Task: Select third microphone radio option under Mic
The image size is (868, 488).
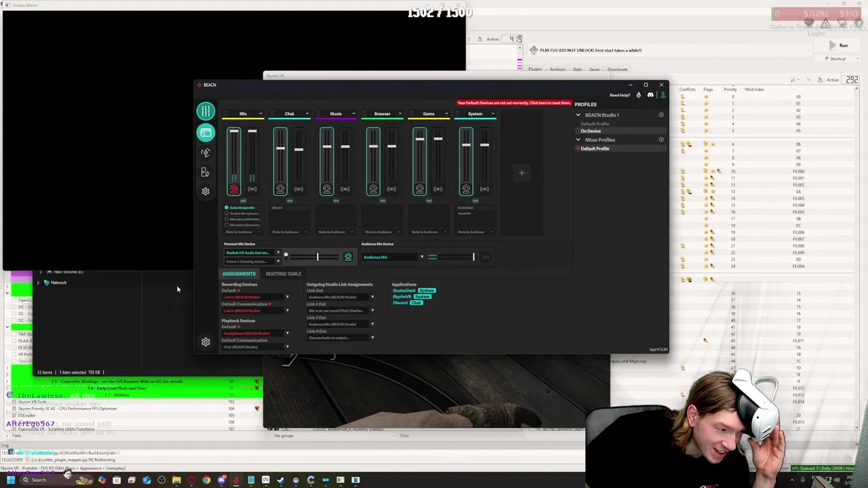Action: (x=226, y=219)
